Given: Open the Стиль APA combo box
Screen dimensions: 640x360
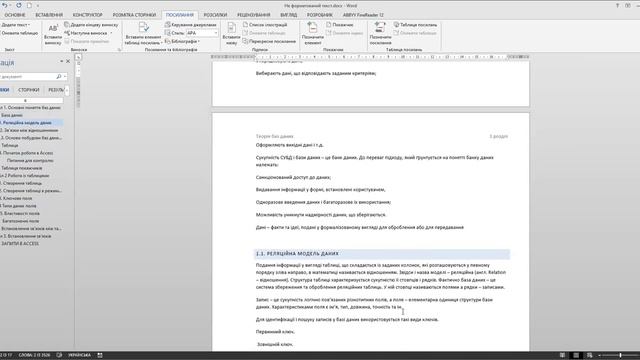Looking at the screenshot, I should tap(202, 33).
